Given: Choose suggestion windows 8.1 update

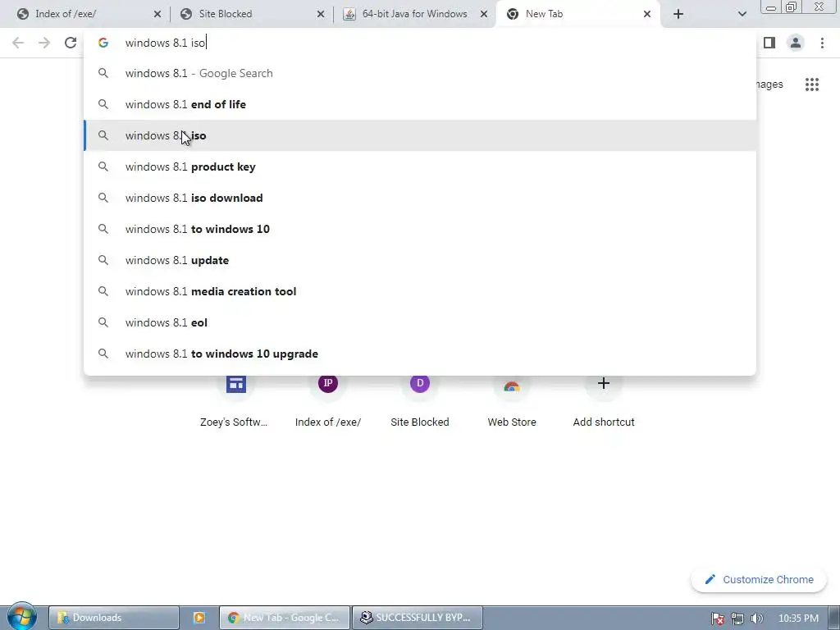Looking at the screenshot, I should pyautogui.click(x=420, y=260).
